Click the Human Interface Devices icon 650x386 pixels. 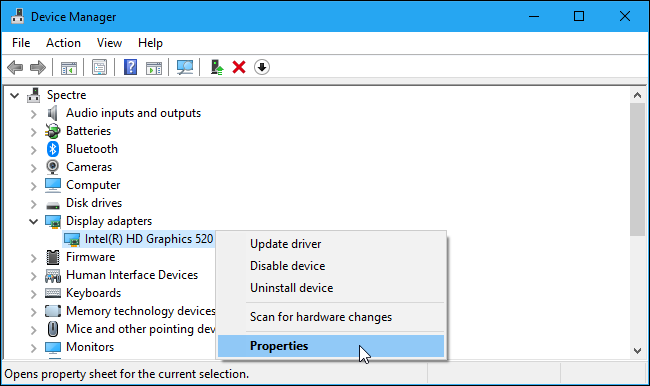click(x=53, y=275)
